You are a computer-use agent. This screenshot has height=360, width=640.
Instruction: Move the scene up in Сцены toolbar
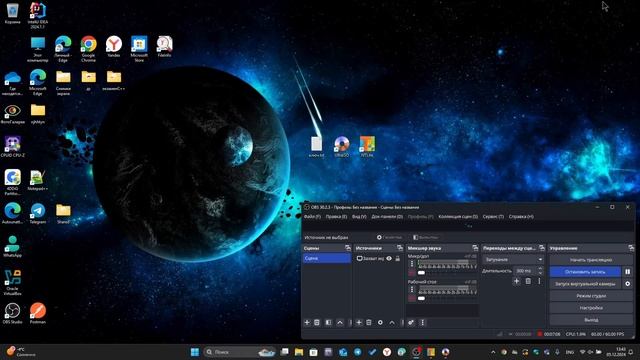coord(340,322)
